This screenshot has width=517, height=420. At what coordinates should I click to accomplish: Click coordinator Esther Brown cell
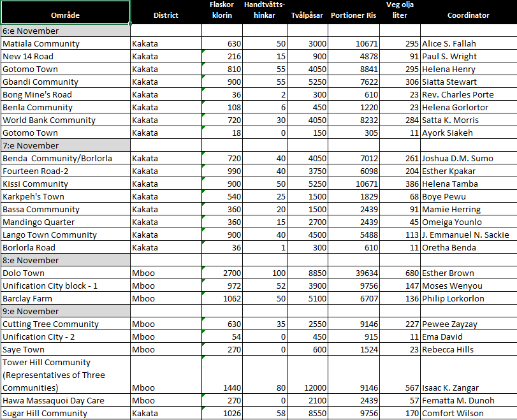click(468, 273)
